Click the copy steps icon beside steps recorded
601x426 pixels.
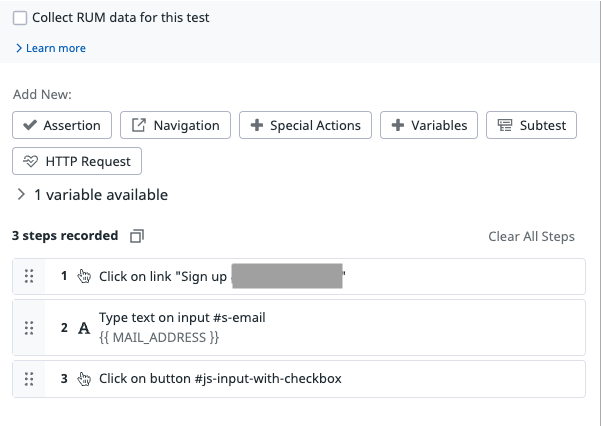tap(137, 236)
